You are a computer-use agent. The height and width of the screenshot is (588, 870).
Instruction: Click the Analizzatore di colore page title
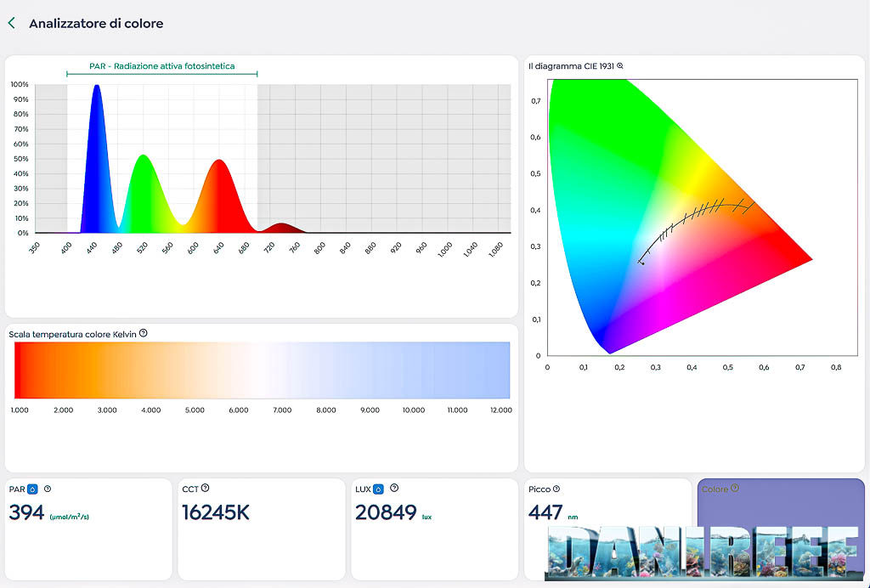(x=96, y=24)
